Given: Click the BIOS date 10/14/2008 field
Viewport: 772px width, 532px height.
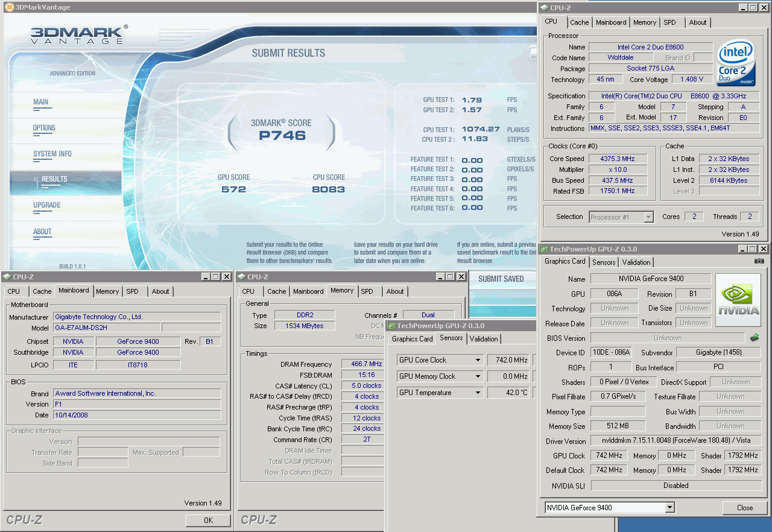Looking at the screenshot, I should 137,416.
